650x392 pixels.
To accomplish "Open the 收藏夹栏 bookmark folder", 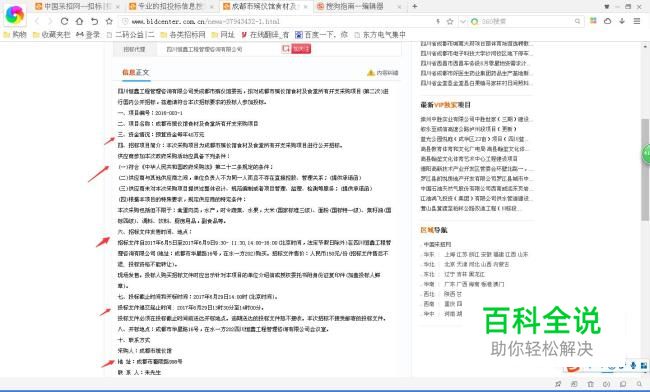I will 52,35.
